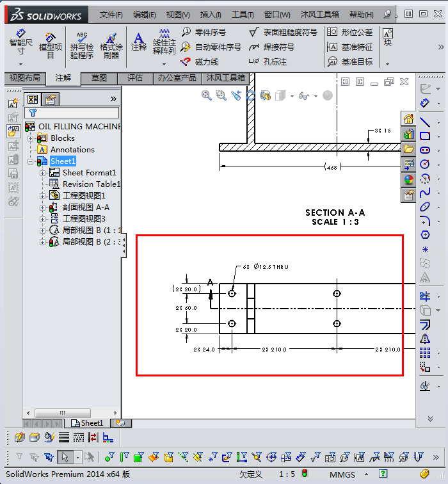Insert a 表面粗糙度符号 surface finish symbol
This screenshot has height=484, width=448.
click(253, 32)
